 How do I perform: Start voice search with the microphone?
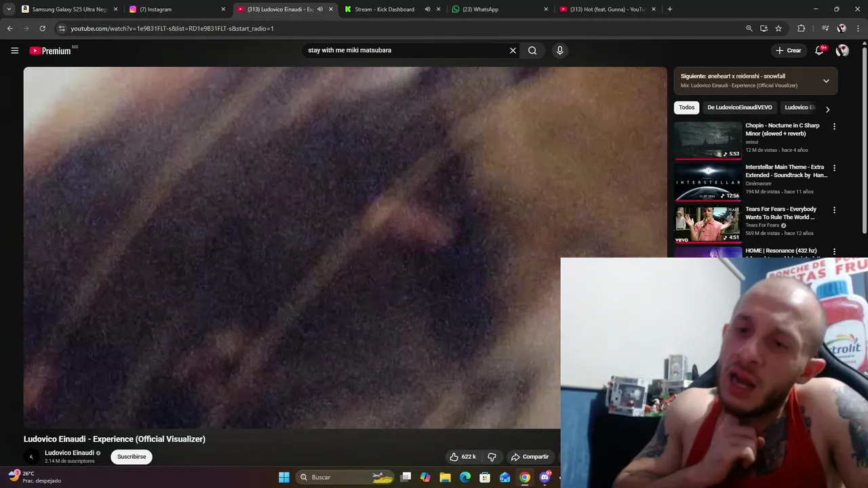pos(559,50)
